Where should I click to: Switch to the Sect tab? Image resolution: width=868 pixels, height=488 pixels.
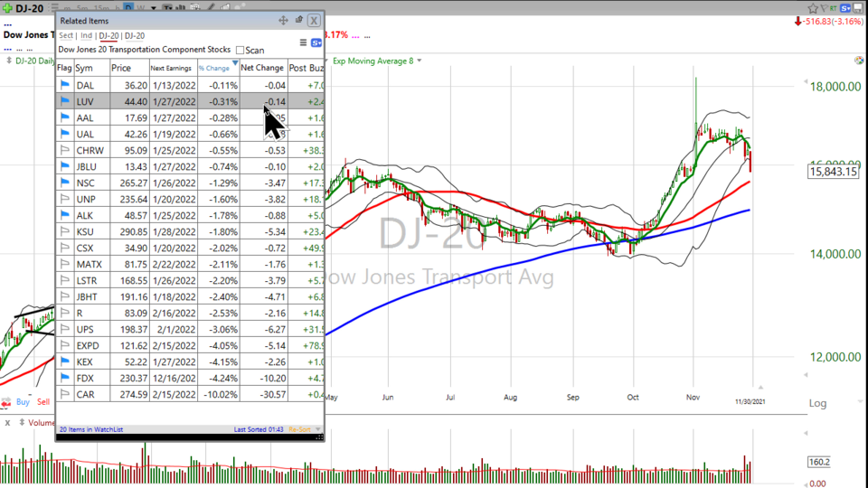pos(66,36)
